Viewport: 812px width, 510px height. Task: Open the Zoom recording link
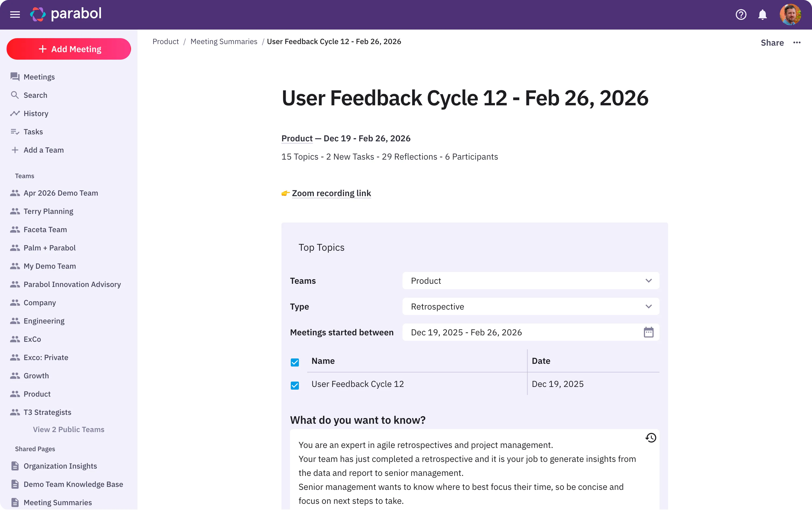[331, 193]
